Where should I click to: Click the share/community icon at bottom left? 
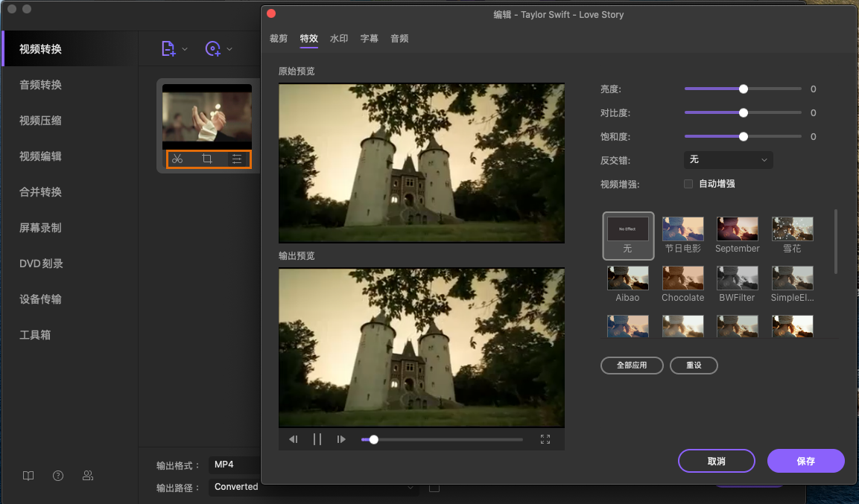pos(87,476)
